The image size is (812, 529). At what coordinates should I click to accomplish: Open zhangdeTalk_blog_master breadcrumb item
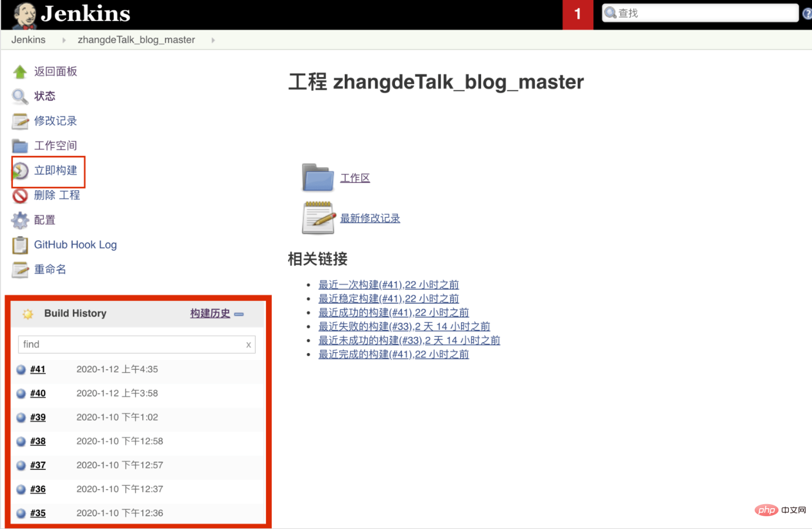point(136,40)
